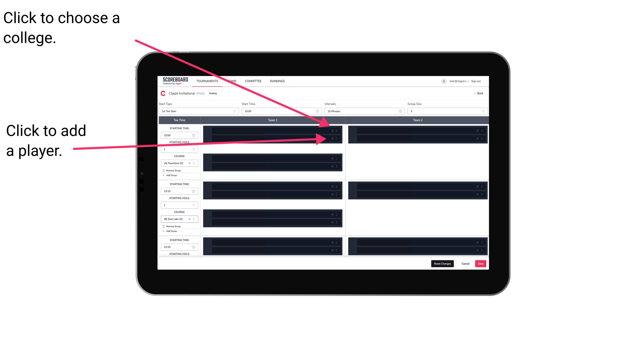Toggle the starting hole stepper up arrow
The image size is (644, 346).
(194, 147)
